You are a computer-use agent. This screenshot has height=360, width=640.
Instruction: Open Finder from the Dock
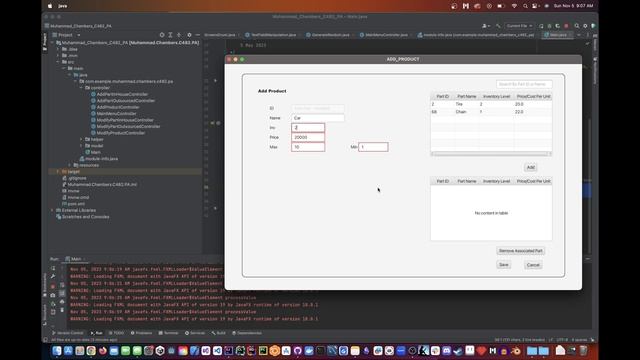coord(57,351)
